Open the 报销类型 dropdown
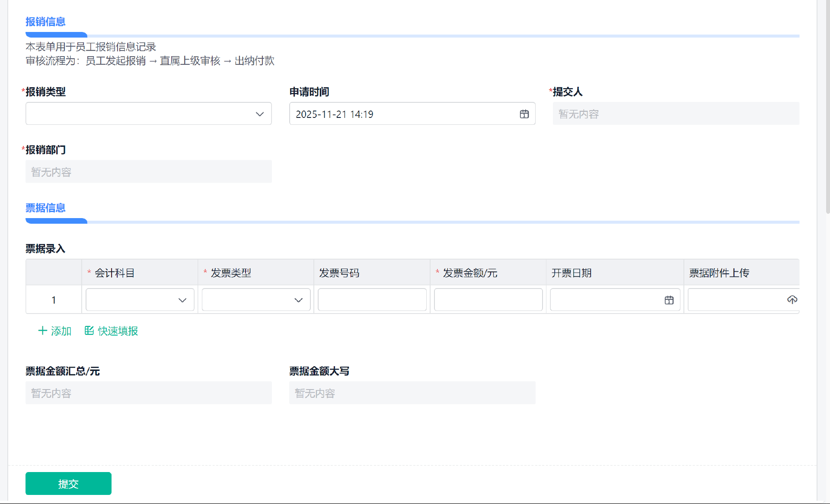830x504 pixels. (x=148, y=114)
